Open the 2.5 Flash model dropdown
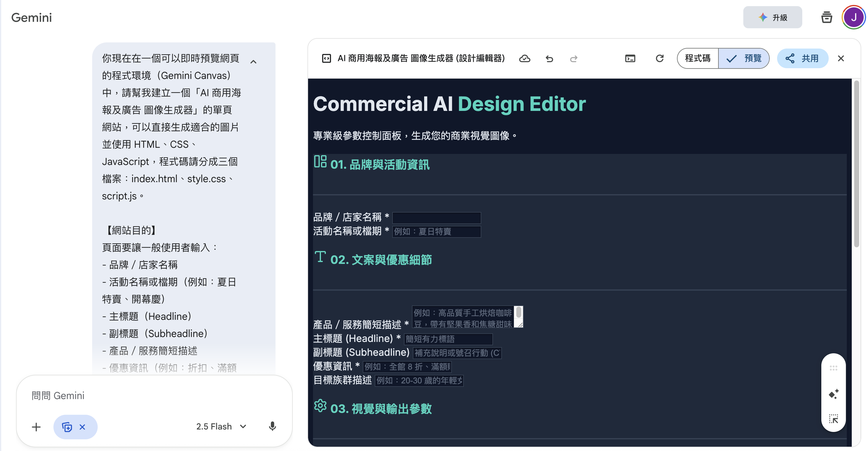The width and height of the screenshot is (868, 451). pyautogui.click(x=221, y=426)
